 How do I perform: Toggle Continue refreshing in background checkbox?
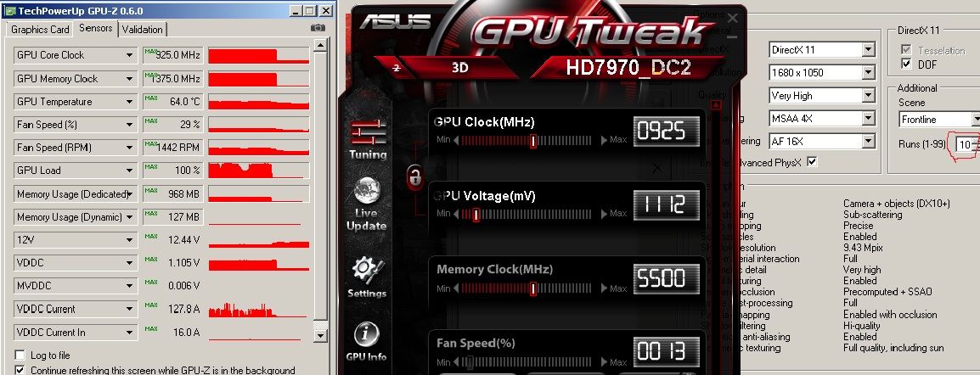pos(20,370)
